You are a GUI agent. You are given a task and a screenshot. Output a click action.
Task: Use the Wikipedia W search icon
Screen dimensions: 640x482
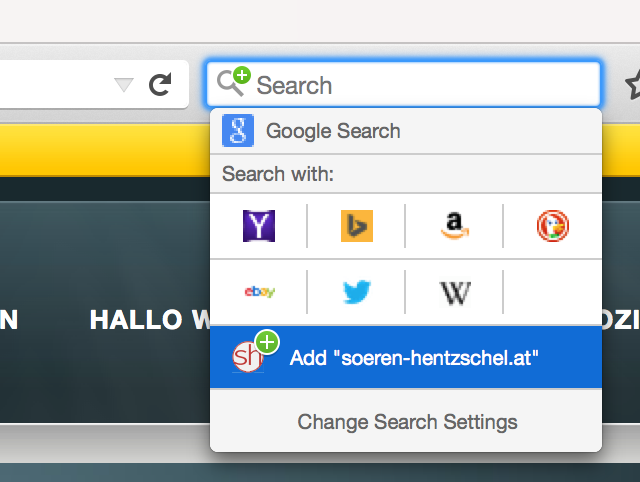[x=454, y=292]
